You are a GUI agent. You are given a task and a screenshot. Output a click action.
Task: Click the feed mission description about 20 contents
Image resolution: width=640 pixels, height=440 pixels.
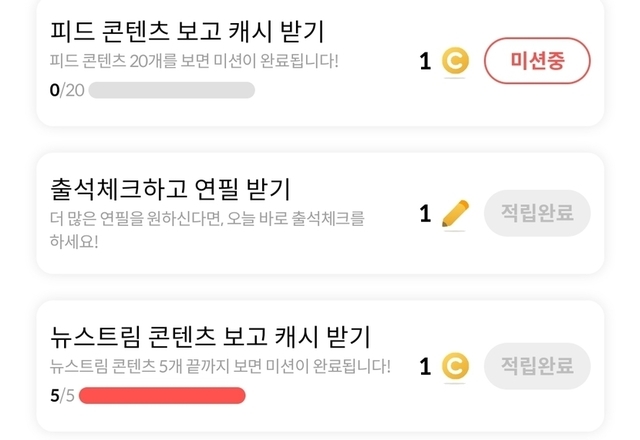(194, 61)
